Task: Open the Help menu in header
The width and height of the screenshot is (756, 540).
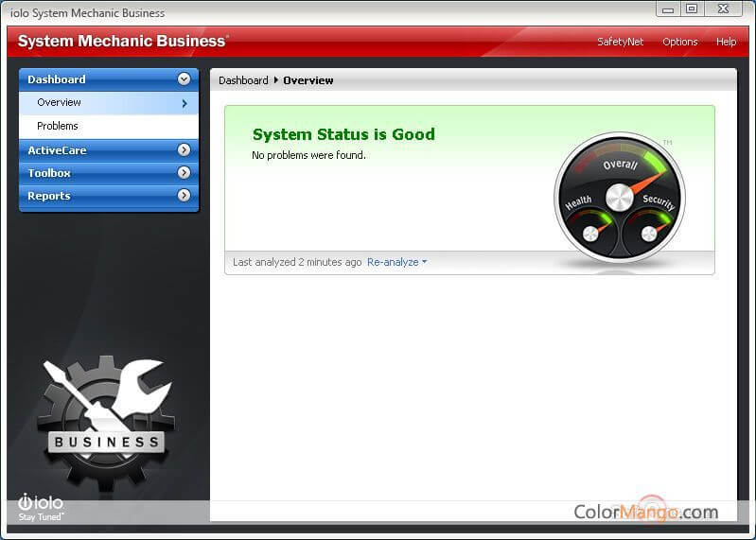Action: click(x=726, y=42)
